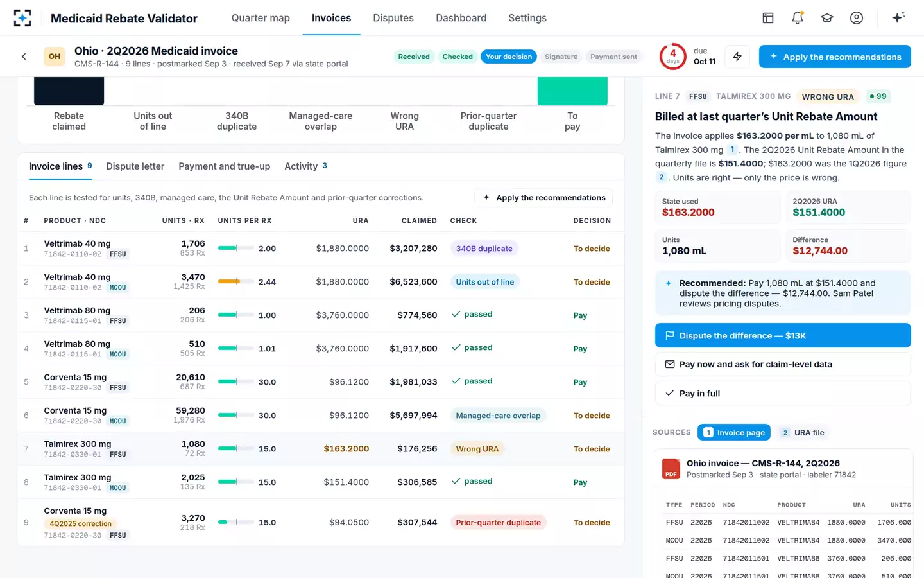Screen dimensions: 924x578
Task: Click the graduation cap help icon
Action: 827,18
